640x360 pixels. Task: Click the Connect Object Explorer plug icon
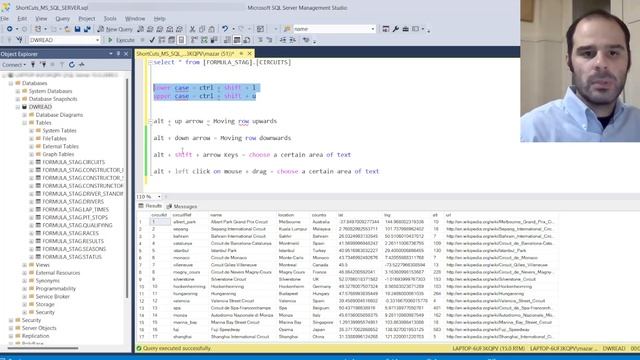pyautogui.click(x=33, y=64)
